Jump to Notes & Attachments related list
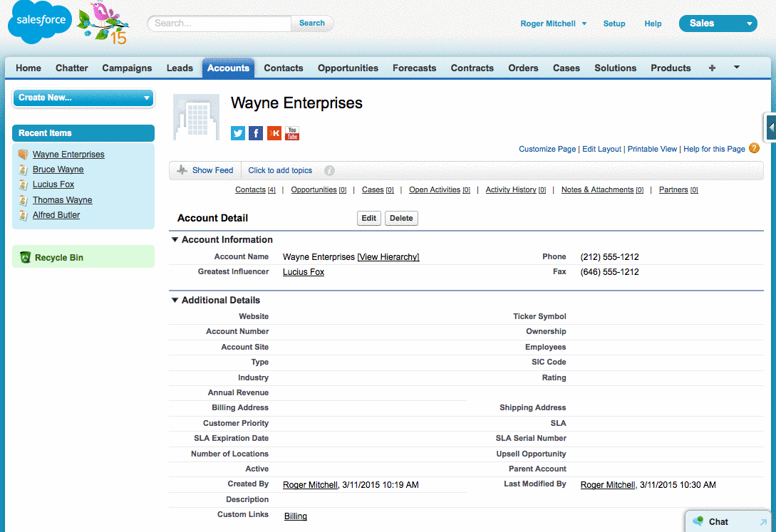This screenshot has width=776, height=532. coord(602,190)
